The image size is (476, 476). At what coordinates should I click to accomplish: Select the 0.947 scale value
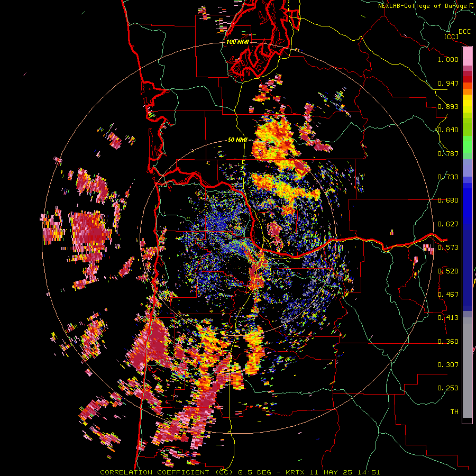click(x=448, y=83)
